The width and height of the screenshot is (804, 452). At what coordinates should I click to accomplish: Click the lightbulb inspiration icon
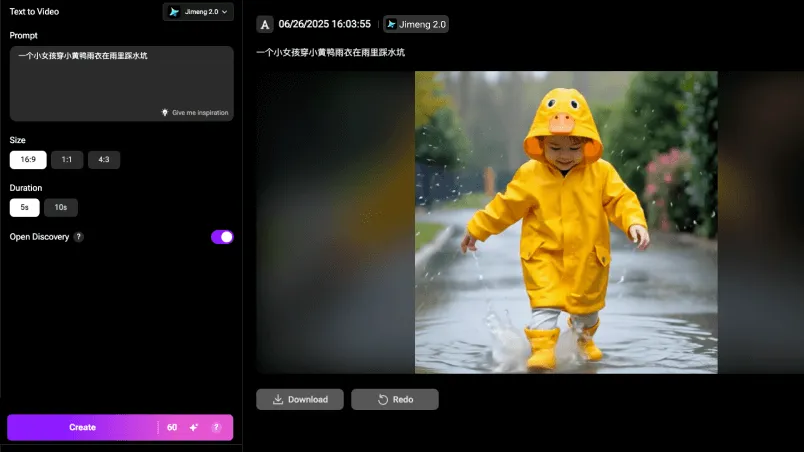[165, 113]
